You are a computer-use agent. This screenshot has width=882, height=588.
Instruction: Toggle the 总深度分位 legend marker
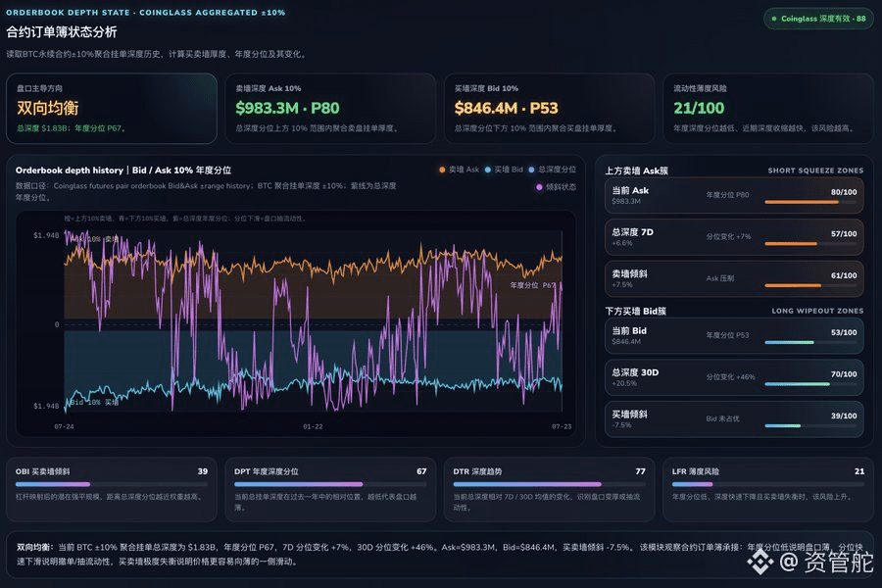coord(531,170)
